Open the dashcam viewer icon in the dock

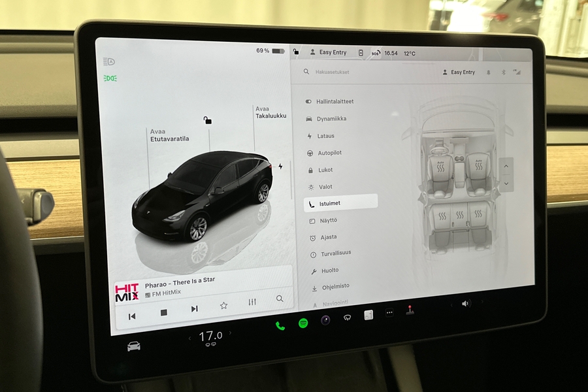325,319
